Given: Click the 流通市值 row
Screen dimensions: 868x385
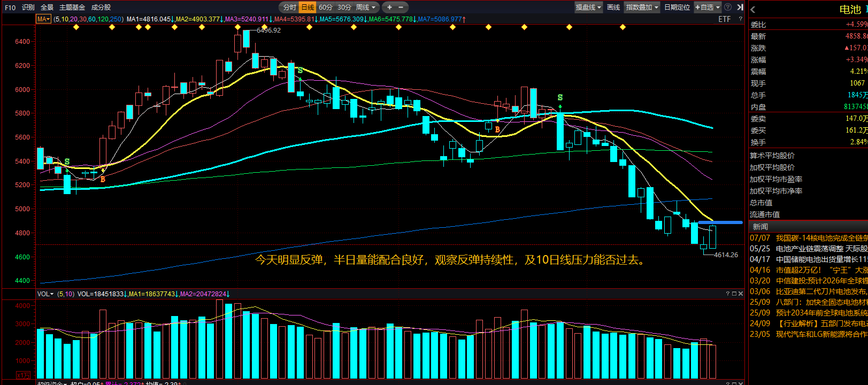Looking at the screenshot, I should coord(809,214).
